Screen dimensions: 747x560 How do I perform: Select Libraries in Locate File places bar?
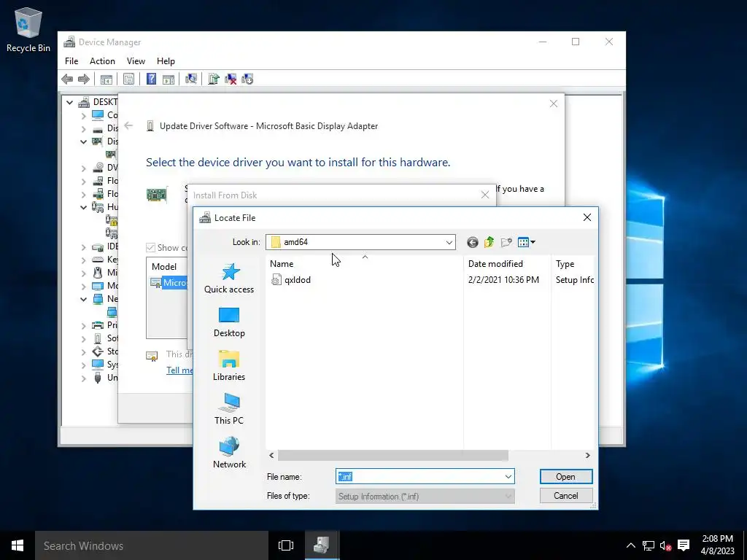pos(229,366)
